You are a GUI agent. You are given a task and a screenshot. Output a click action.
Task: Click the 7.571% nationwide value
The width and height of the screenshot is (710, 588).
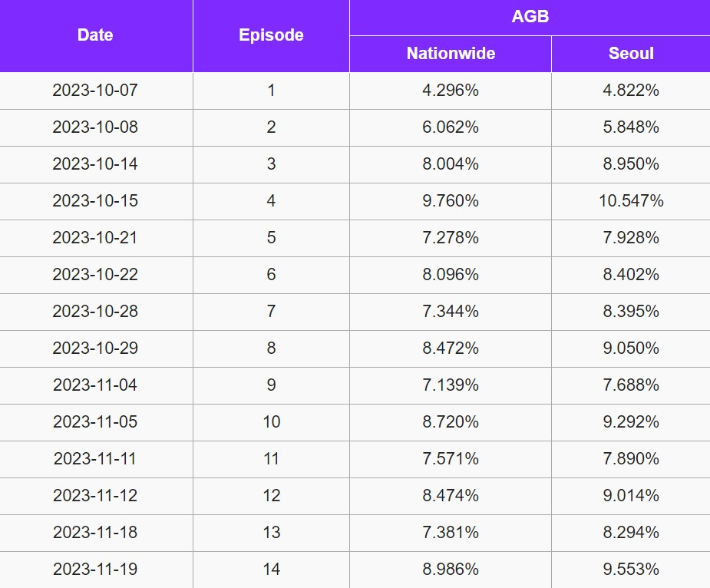(x=451, y=459)
